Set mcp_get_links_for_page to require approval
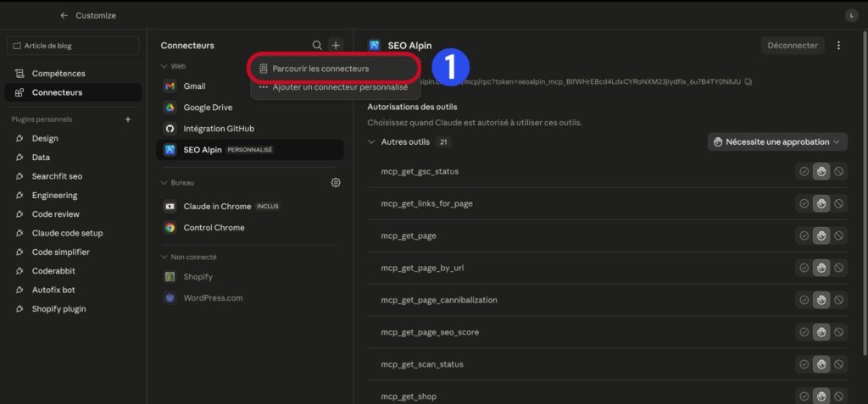The image size is (868, 404). click(821, 203)
